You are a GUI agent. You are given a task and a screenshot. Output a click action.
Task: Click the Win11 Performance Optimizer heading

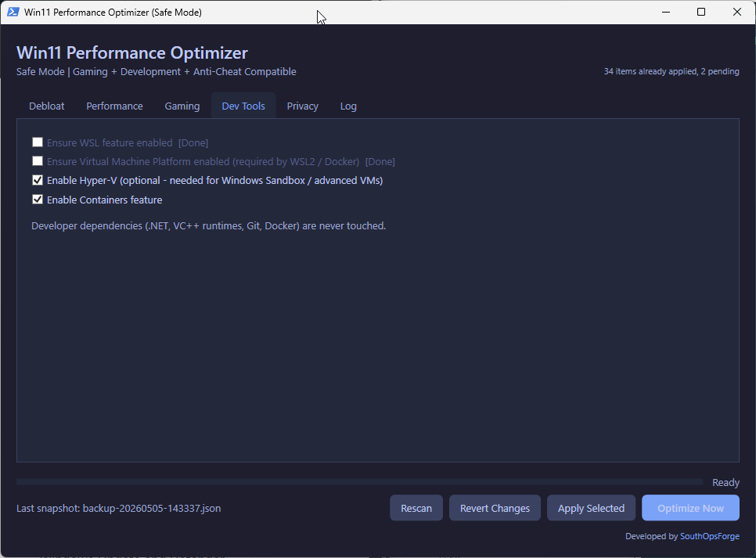tap(132, 52)
